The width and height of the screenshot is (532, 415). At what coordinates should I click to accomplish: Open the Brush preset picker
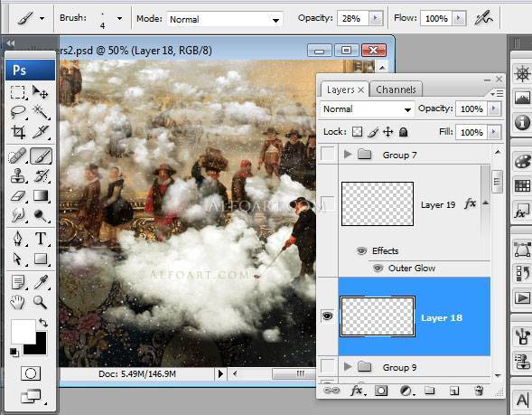click(119, 18)
